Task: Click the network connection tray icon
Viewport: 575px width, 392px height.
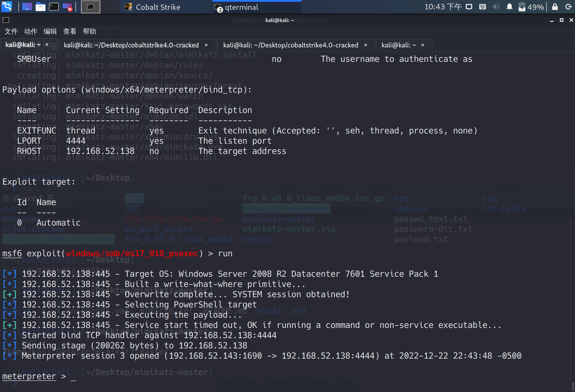Action: click(469, 7)
